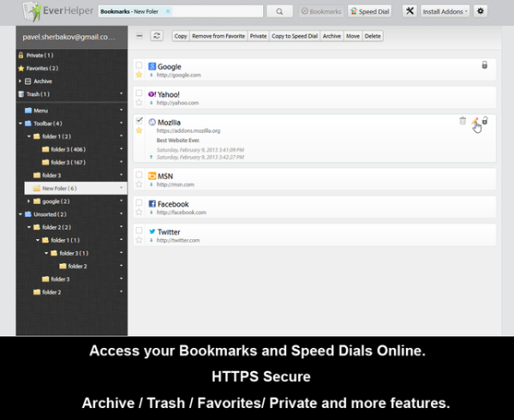Screen dimensions: 514x420
Task: Open the tools wrench icon button
Action: [x=409, y=11]
